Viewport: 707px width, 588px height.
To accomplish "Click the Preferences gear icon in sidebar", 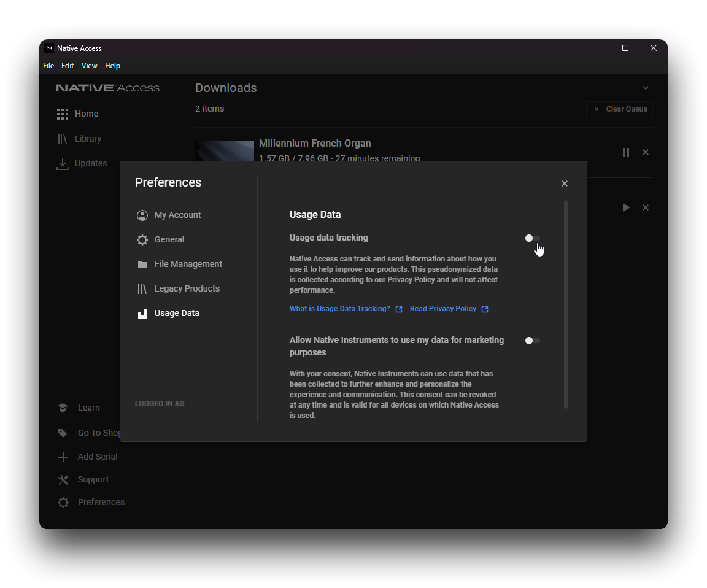I will 63,503.
